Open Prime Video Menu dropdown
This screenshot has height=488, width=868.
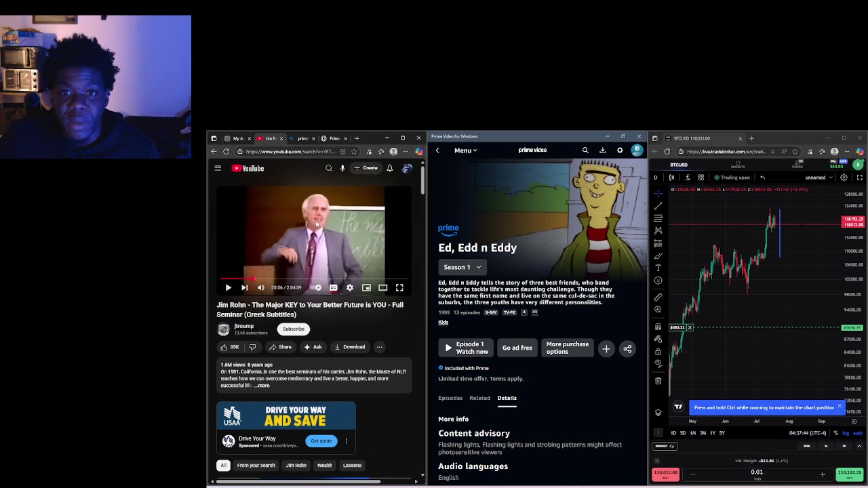[466, 150]
